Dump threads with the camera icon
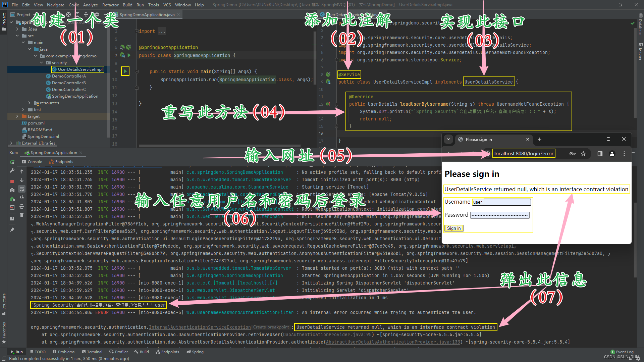Viewport: 644px width, 362px height. click(x=12, y=190)
